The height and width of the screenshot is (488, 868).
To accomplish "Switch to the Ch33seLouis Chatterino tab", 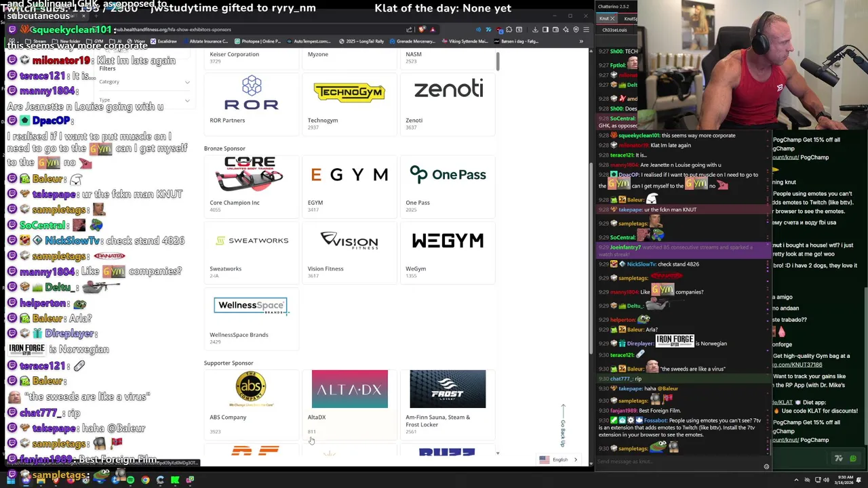I will click(x=615, y=30).
